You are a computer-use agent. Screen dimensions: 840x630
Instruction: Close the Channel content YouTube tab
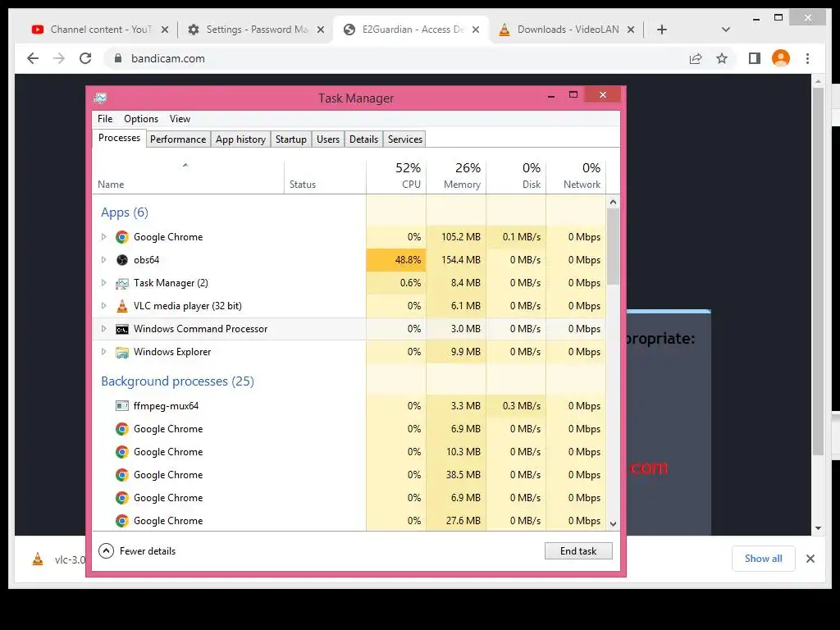(165, 30)
